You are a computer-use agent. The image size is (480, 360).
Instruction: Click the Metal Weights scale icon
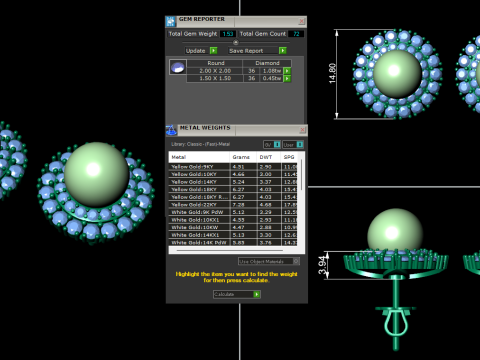click(171, 130)
